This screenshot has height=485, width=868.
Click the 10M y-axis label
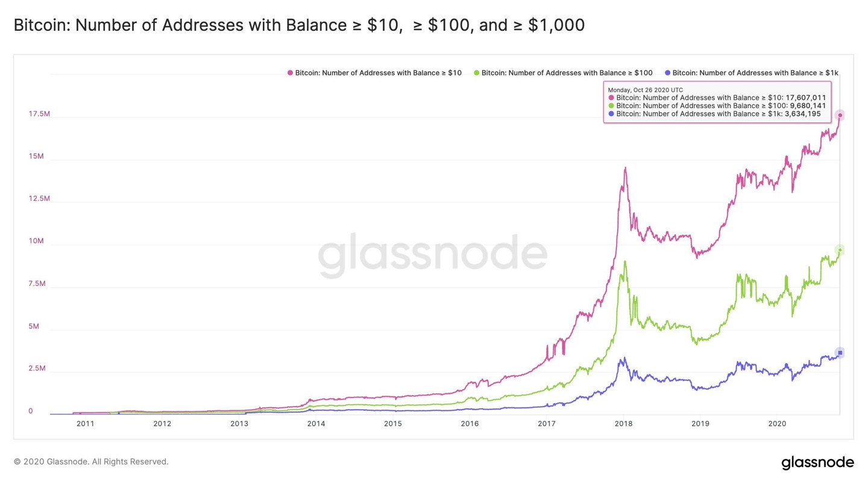[x=36, y=241]
